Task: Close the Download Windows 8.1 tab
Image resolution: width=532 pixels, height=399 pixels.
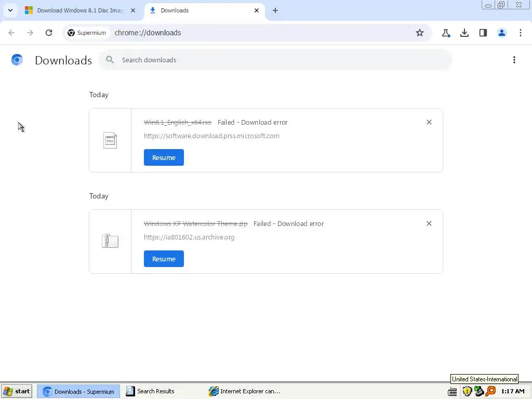Action: point(133,10)
